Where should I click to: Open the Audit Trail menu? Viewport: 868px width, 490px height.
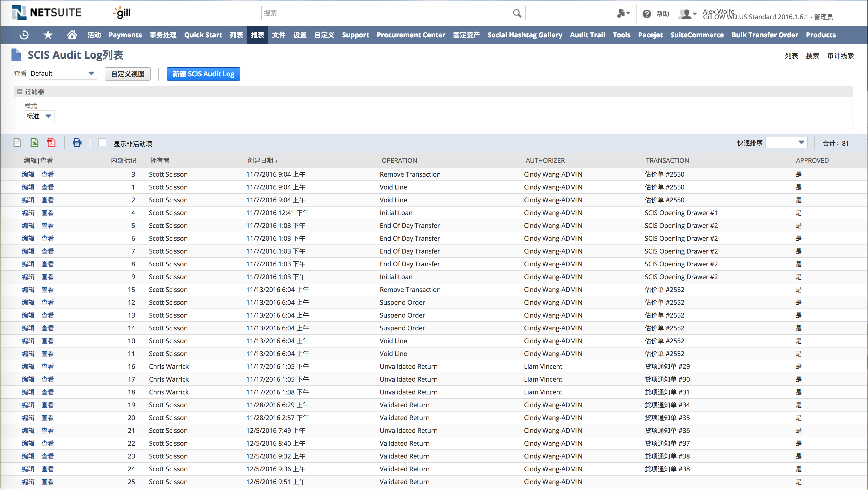(x=587, y=35)
